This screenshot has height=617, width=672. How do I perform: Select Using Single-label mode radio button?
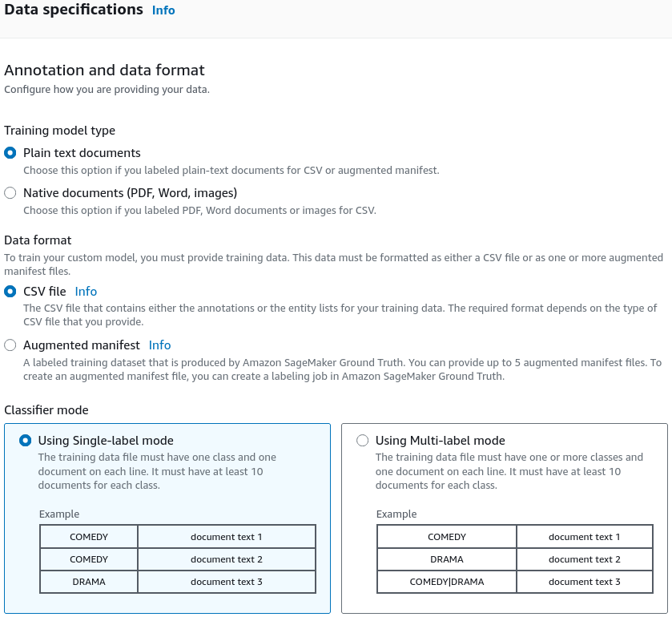[x=26, y=441]
